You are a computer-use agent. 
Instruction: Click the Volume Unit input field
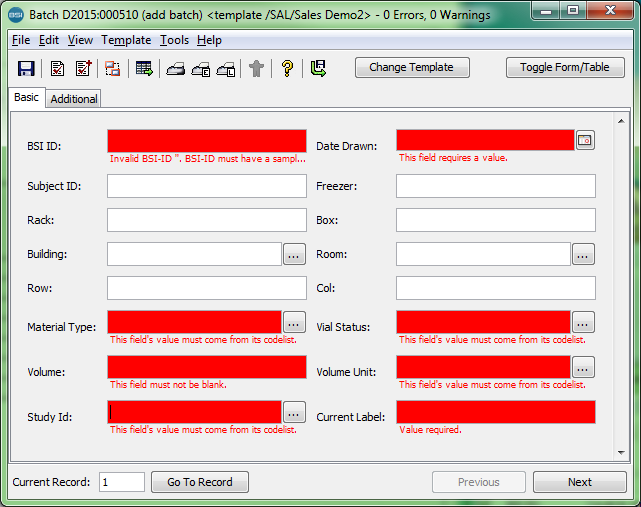[x=483, y=367]
